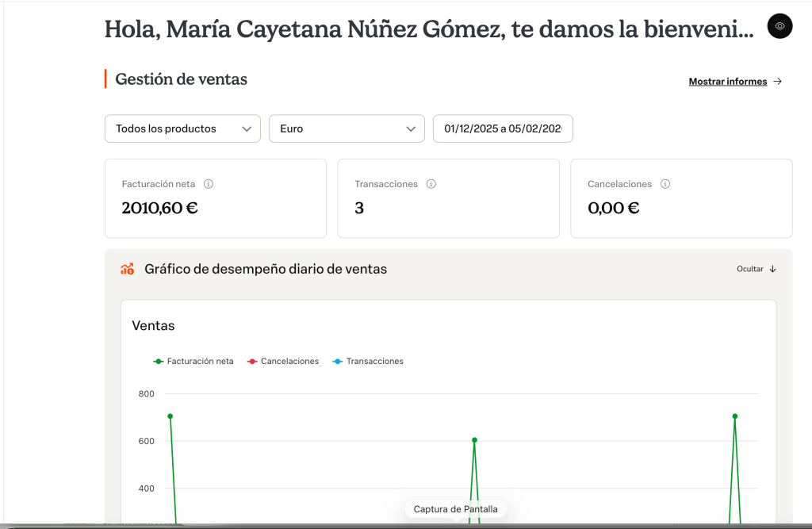Click the Captura de Pantalla tooltip label
Screen dimensions: 812x529
click(x=455, y=509)
